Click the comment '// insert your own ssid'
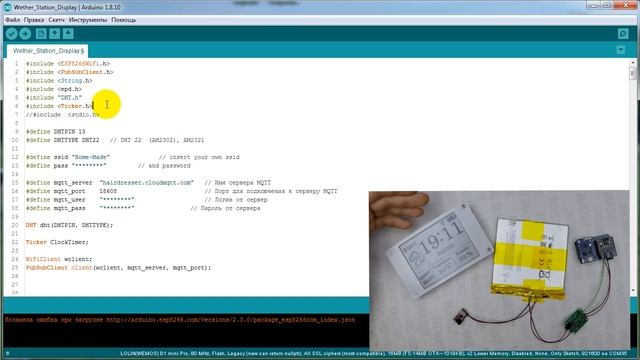 pos(199,157)
